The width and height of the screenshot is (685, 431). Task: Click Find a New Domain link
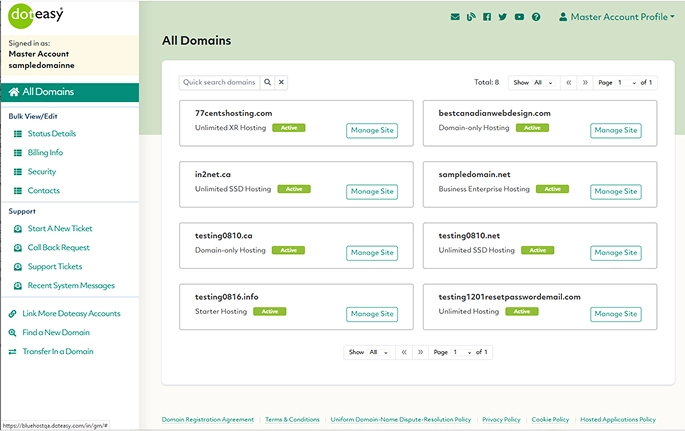56,333
